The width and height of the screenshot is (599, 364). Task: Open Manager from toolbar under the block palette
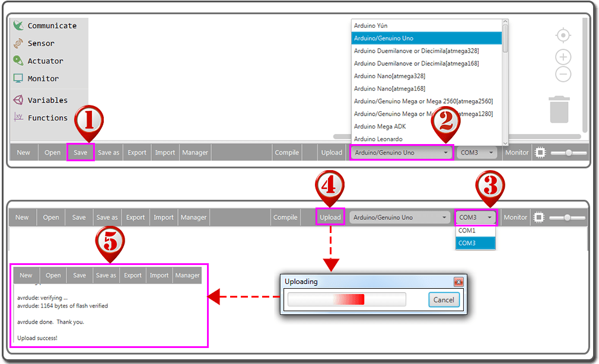[195, 152]
